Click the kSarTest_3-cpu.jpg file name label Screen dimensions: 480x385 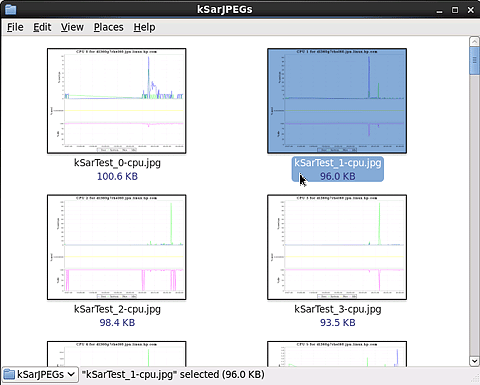[x=338, y=309]
